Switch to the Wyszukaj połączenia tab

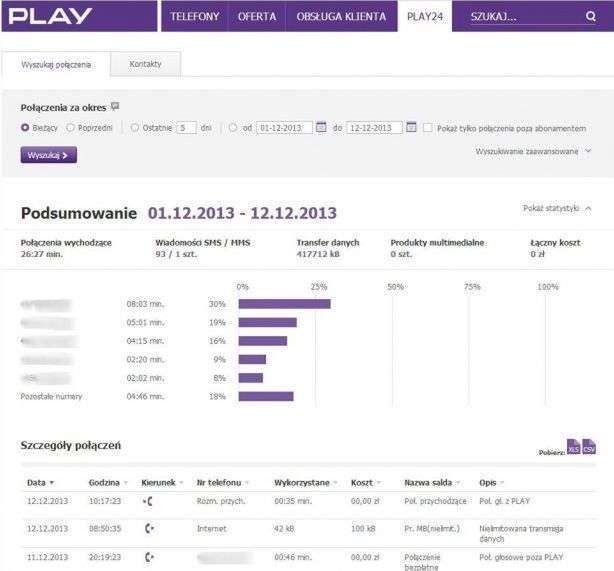(56, 65)
